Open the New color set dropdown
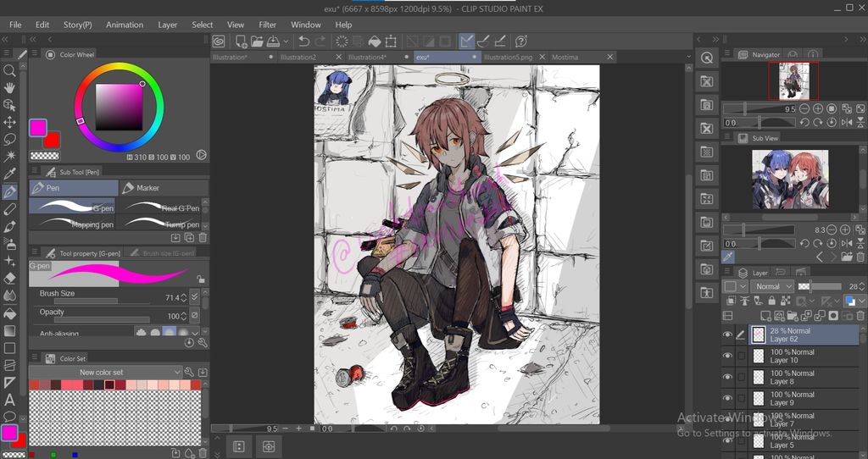The height and width of the screenshot is (459, 868). tap(105, 372)
